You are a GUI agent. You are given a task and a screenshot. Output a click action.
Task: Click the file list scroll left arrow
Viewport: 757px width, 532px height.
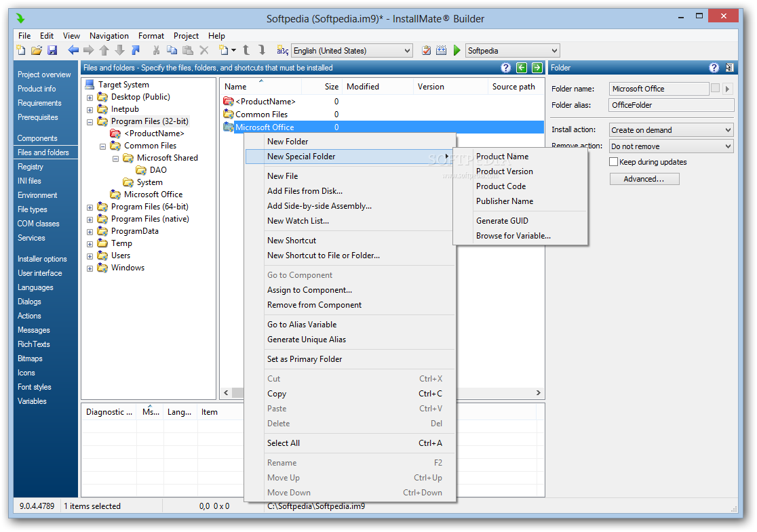[x=226, y=393]
